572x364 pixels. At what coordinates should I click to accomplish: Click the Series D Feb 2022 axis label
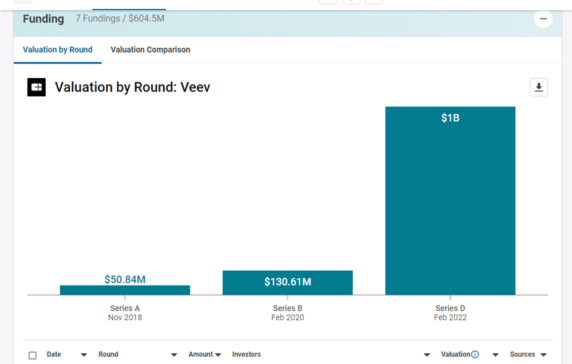tap(450, 313)
